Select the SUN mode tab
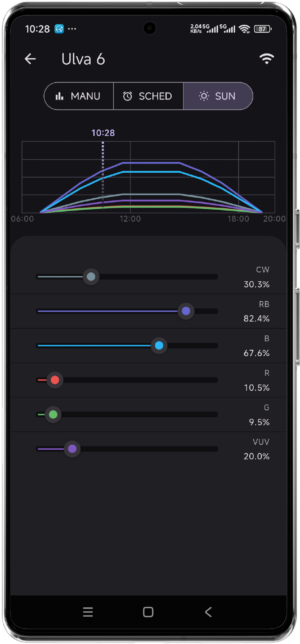 (218, 96)
